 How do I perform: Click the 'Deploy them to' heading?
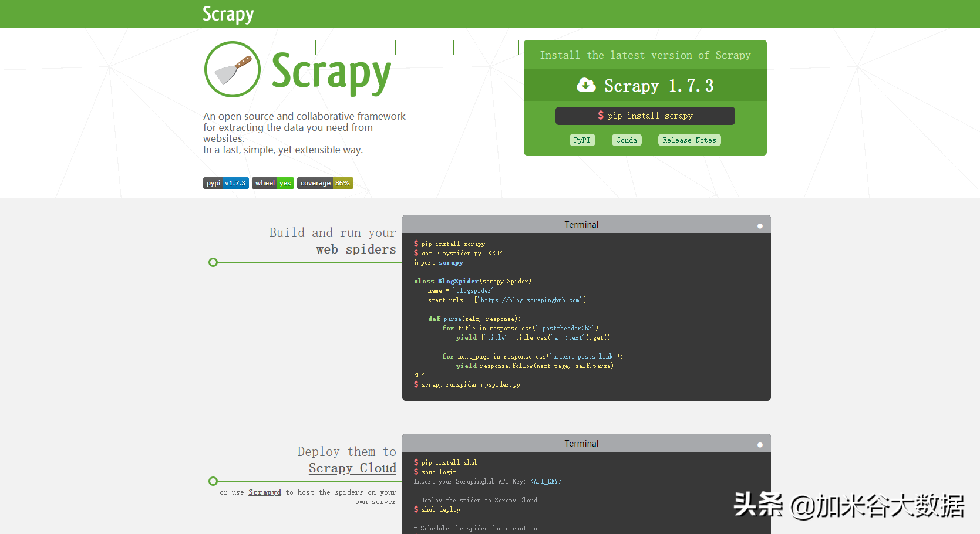(346, 452)
